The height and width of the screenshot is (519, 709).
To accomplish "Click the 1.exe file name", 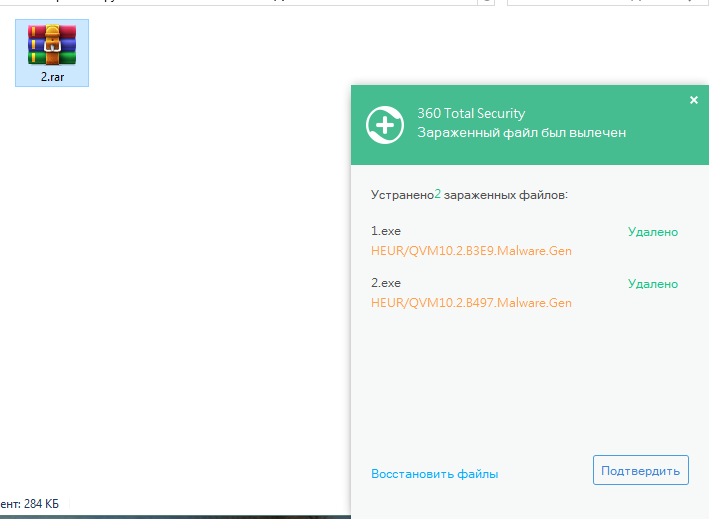I will click(x=386, y=231).
